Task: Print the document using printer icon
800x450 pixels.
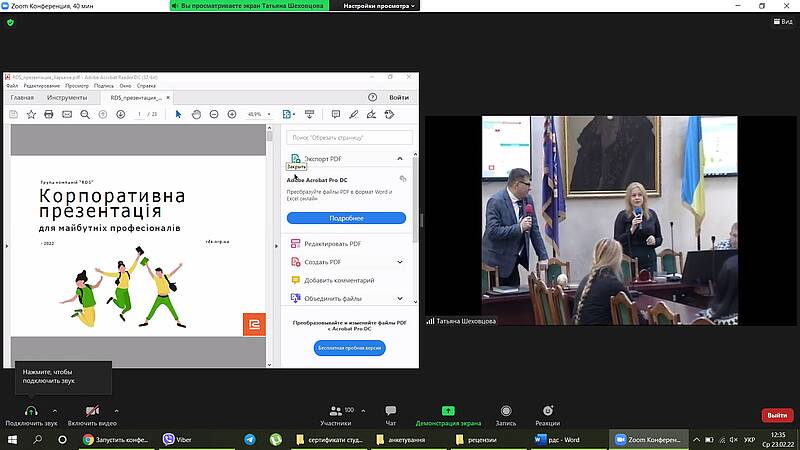Action: pos(49,114)
